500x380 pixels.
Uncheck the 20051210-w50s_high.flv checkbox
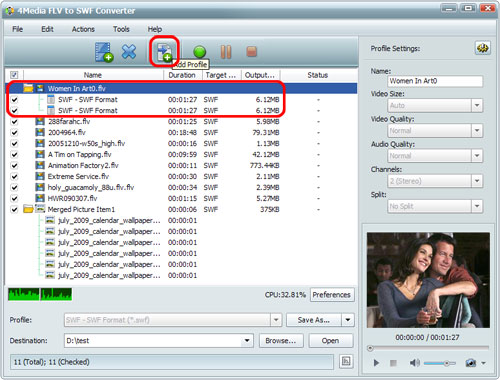(x=14, y=143)
